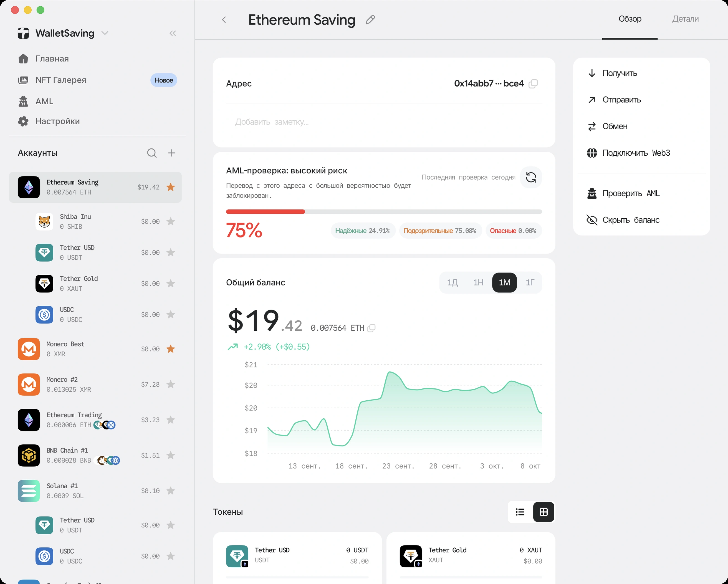Open the BNB Chain #1 account icon

point(29,455)
